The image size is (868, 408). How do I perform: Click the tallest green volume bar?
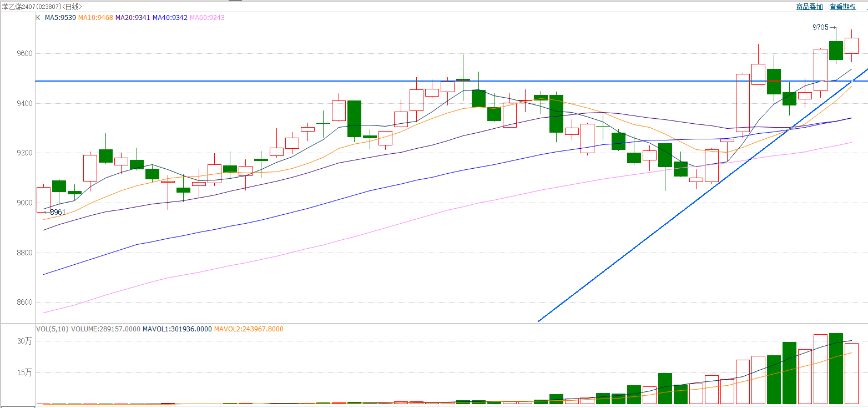click(836, 369)
